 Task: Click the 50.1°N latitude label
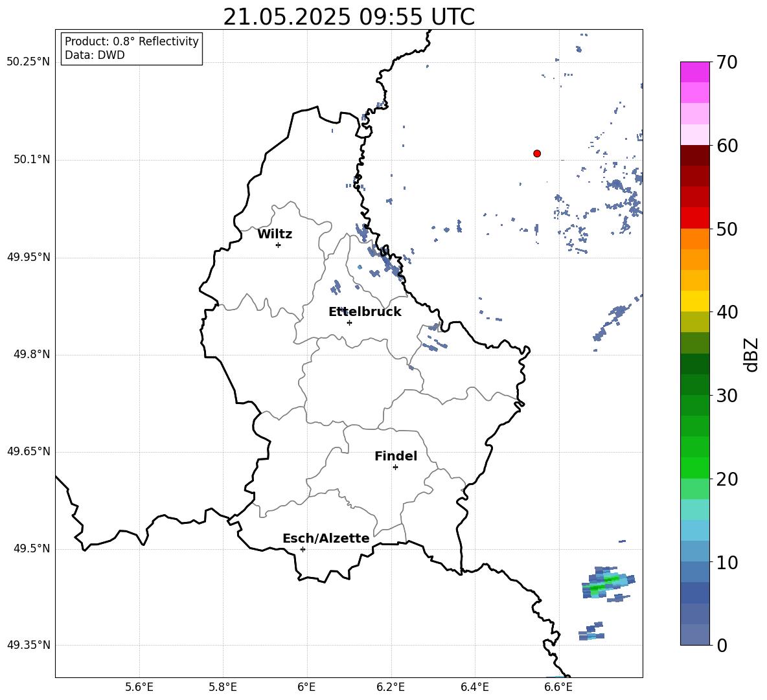pyautogui.click(x=32, y=160)
